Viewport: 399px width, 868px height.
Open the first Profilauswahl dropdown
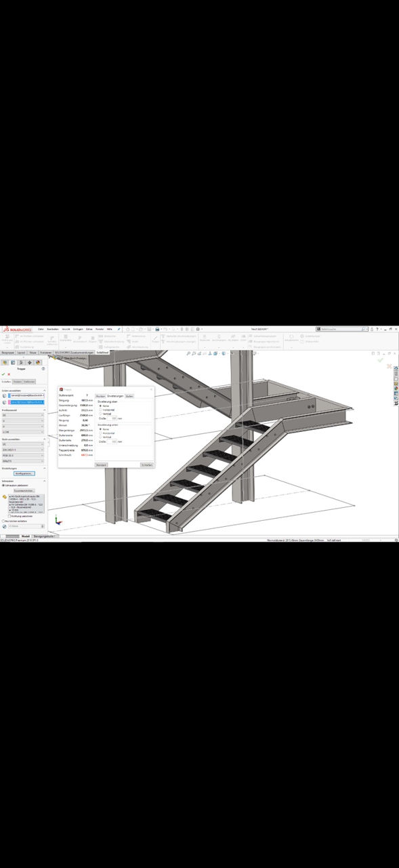coord(23,415)
